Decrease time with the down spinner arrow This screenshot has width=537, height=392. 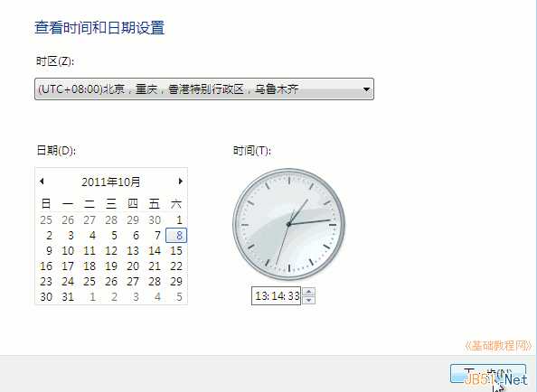click(309, 300)
